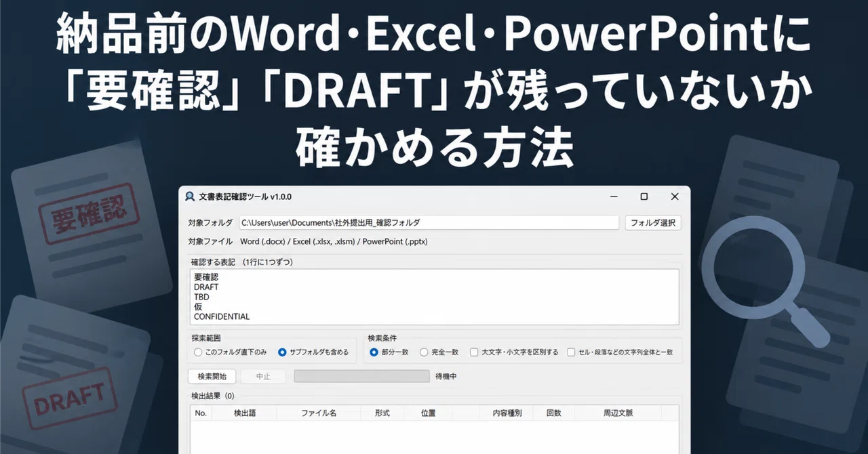Image resolution: width=868 pixels, height=454 pixels.
Task: Minimize the 文書表記確認ツール window
Action: click(613, 197)
